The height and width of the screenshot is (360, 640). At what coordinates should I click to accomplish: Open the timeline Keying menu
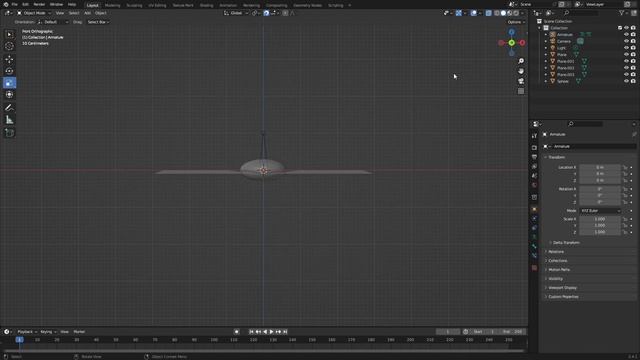pyautogui.click(x=48, y=332)
